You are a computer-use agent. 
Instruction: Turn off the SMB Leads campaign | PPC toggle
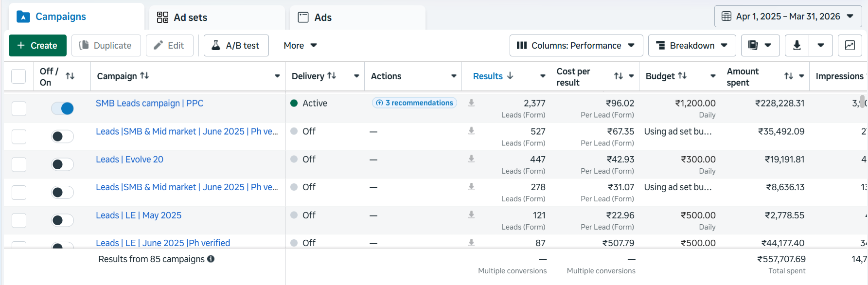(x=62, y=108)
